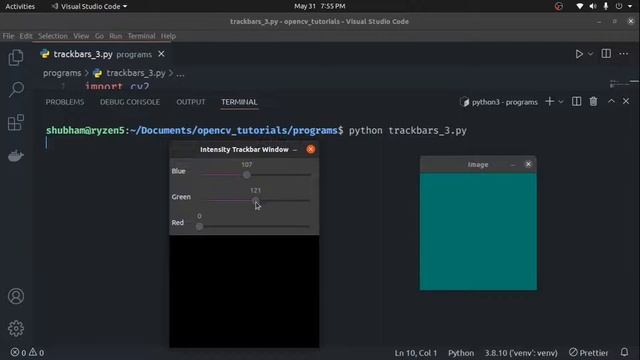Screen dimensions: 640x360
Task: Click the trackbars_3.py breadcrumb segment
Action: tap(136, 73)
